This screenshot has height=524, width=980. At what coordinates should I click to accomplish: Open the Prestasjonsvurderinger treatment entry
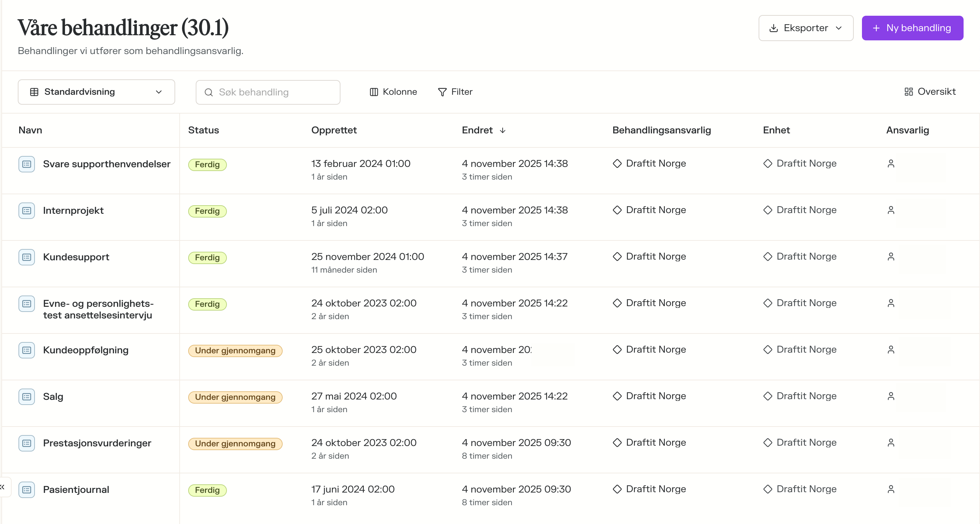(97, 443)
